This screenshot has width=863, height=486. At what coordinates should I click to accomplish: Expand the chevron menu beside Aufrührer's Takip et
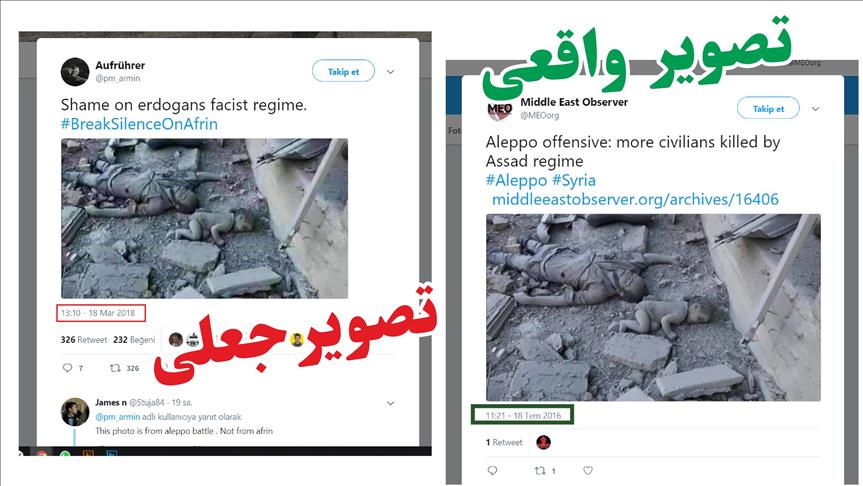[x=390, y=72]
